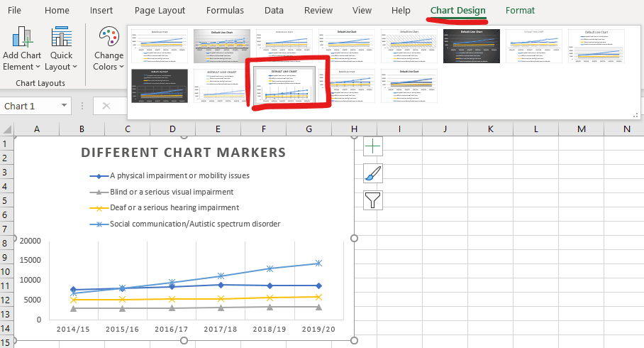Open the File menu

[14, 11]
